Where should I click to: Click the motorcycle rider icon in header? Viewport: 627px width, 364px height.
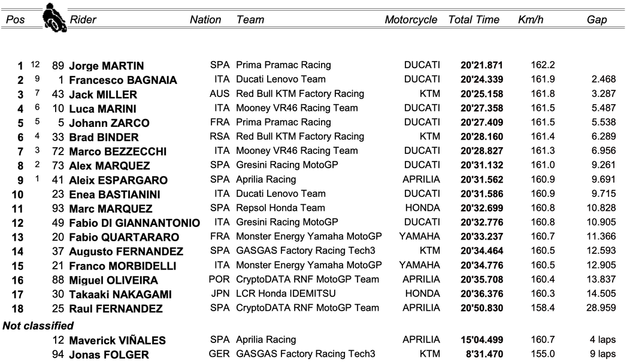[x=54, y=19]
